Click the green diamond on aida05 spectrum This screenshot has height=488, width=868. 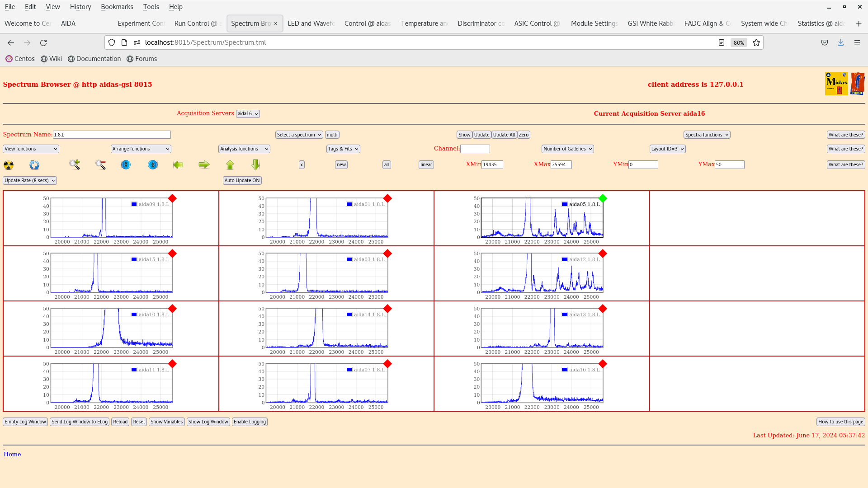[x=603, y=198]
